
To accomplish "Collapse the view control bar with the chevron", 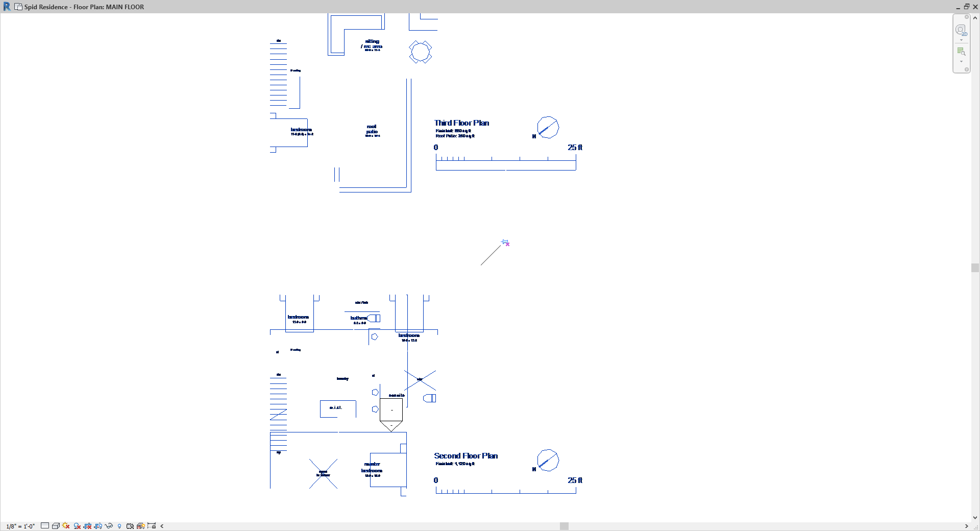I will point(162,526).
